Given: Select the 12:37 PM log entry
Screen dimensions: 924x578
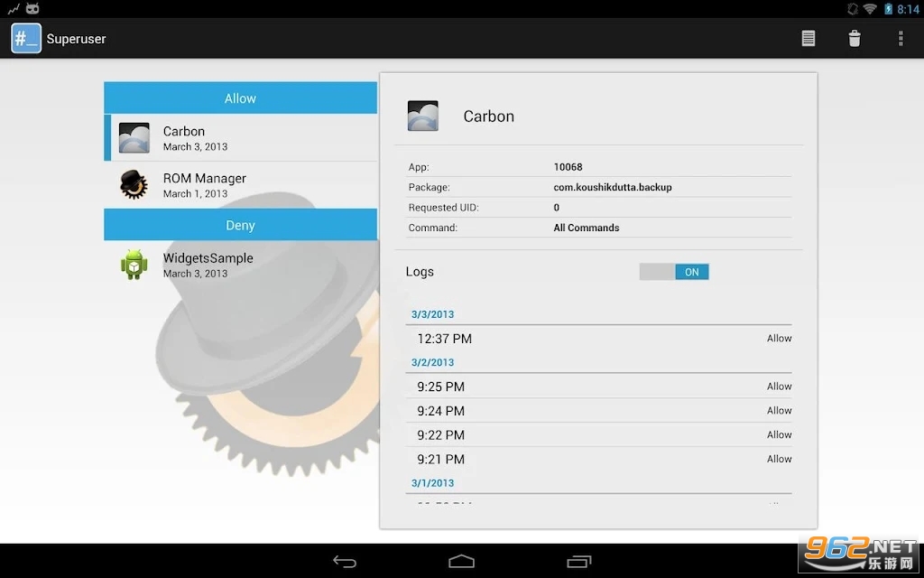Looking at the screenshot, I should pos(599,339).
